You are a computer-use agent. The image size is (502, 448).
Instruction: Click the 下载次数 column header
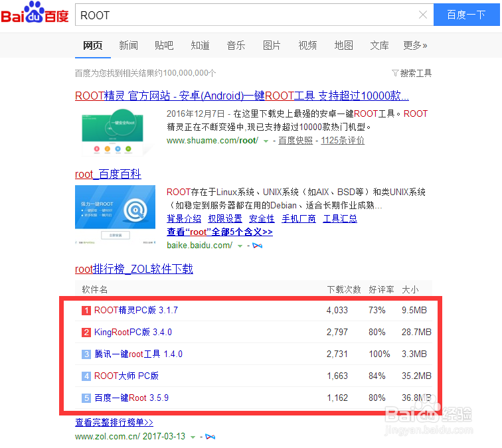[x=344, y=289]
